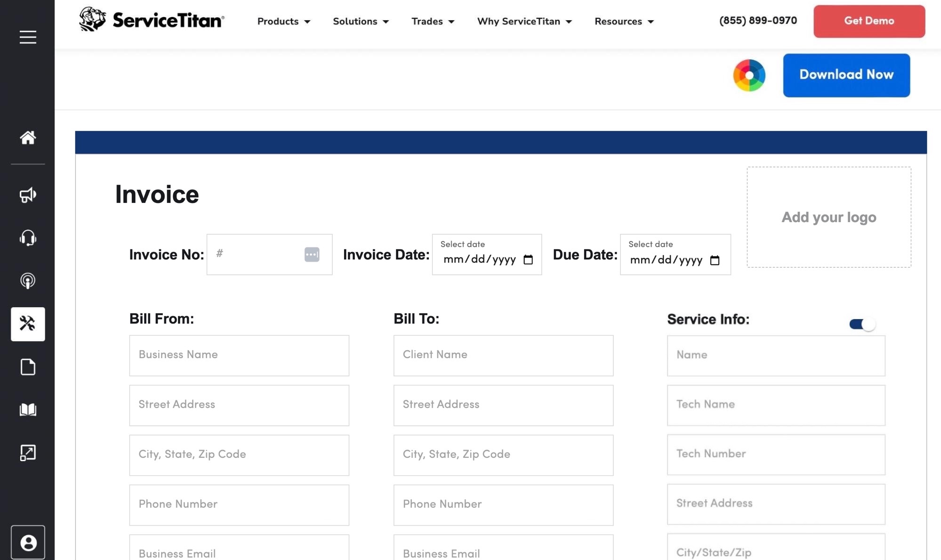Open the user account icon at bottom
Viewport: 941px width, 560px height.
[28, 542]
